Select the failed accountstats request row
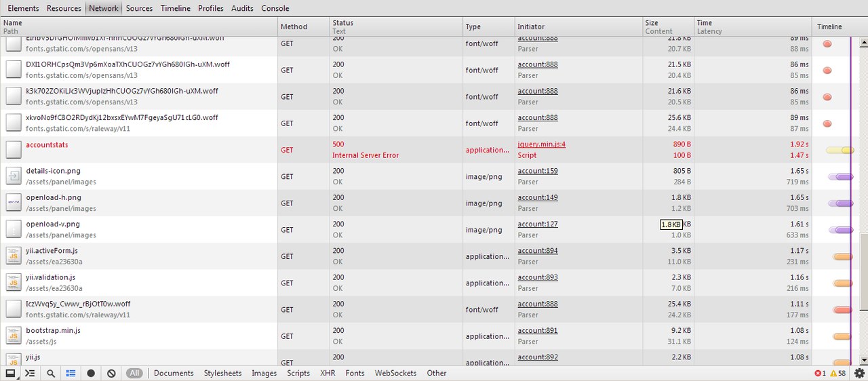This screenshot has height=381, width=868. click(x=47, y=144)
